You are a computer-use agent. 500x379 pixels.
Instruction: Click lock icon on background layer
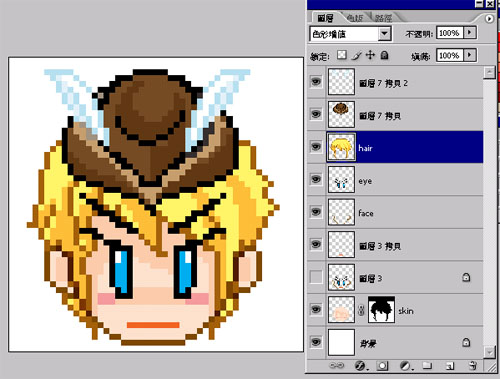click(x=466, y=342)
